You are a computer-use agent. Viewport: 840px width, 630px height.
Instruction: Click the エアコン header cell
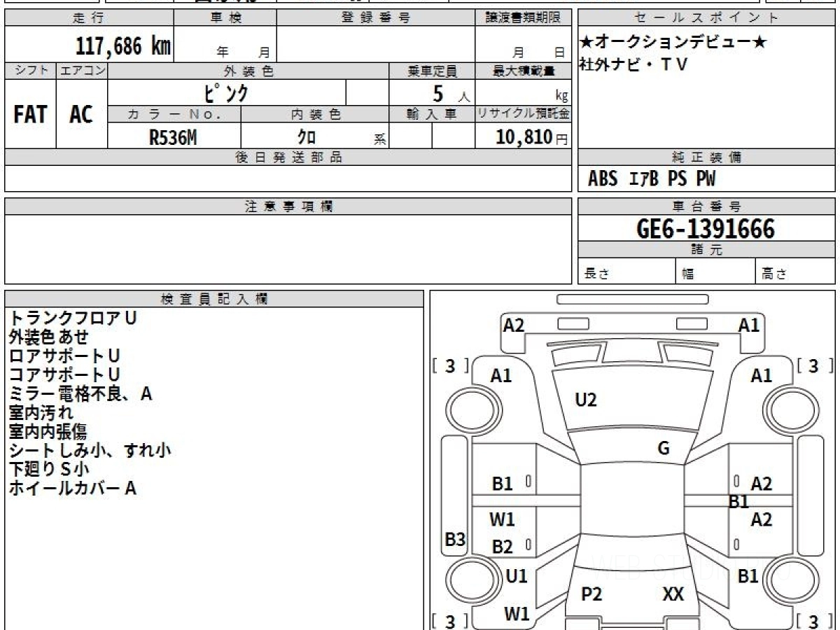click(83, 71)
